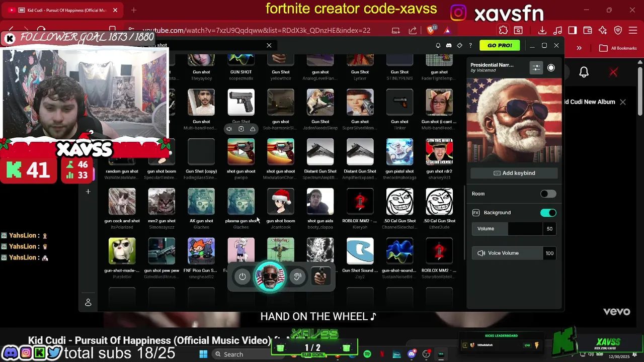
Task: Play 'AK gun shot' sound tile
Action: coord(201,202)
